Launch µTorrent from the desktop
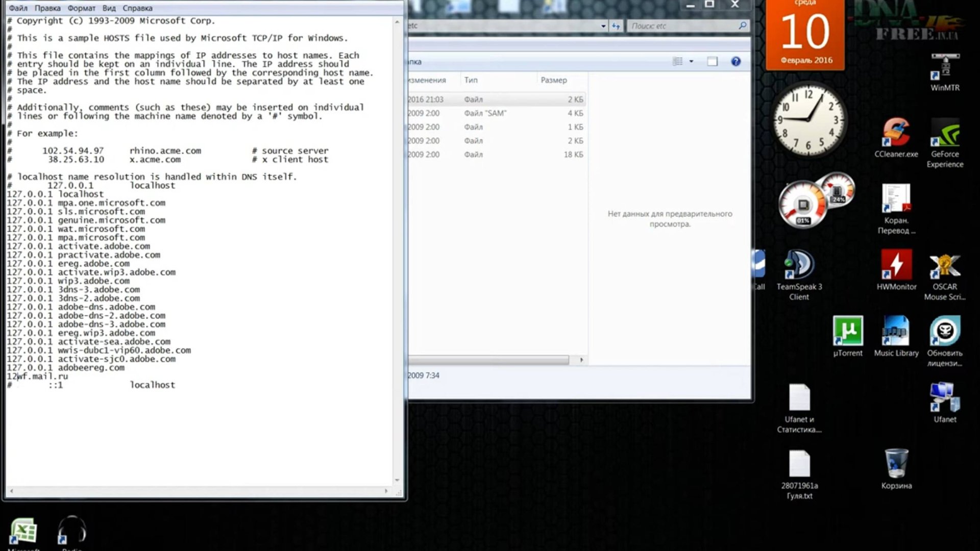980x551 pixels. 848,332
